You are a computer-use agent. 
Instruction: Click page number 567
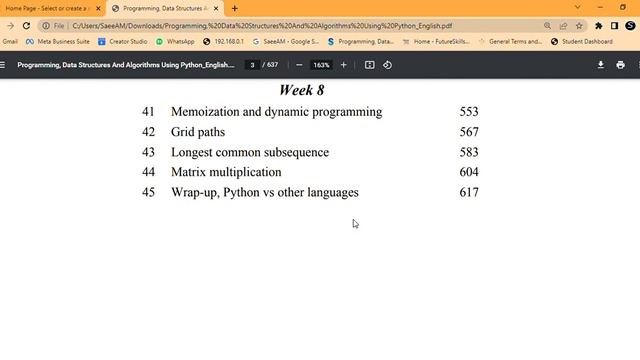point(469,132)
